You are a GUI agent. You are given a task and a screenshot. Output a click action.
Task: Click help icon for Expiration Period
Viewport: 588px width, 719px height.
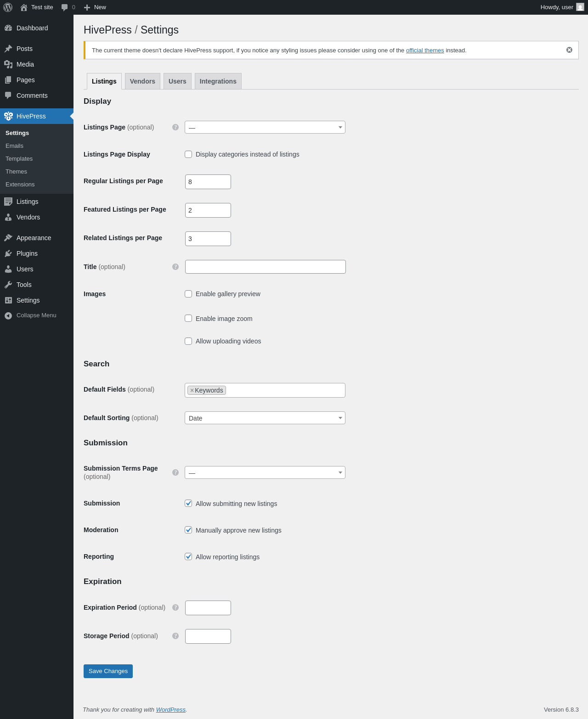point(175,607)
